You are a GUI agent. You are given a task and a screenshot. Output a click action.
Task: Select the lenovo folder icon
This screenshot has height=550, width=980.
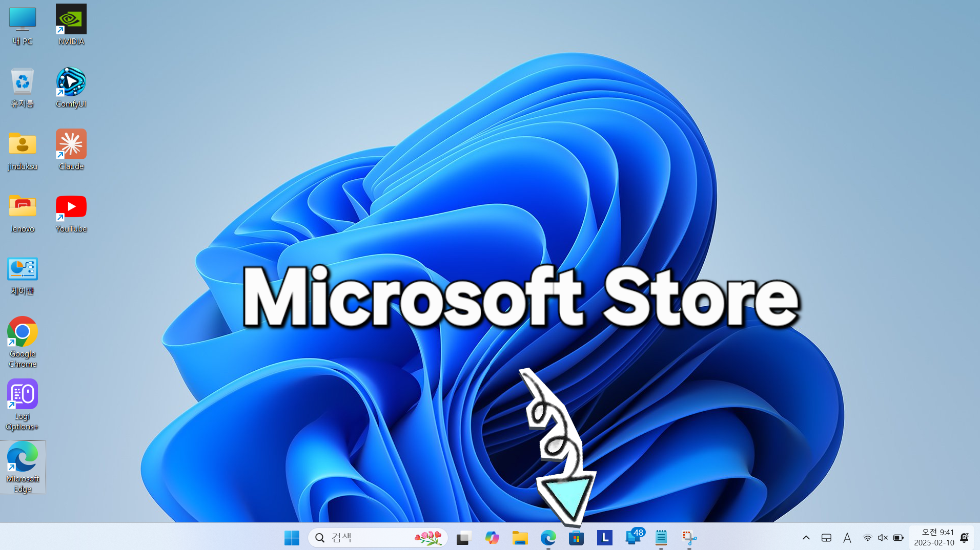[x=23, y=213]
